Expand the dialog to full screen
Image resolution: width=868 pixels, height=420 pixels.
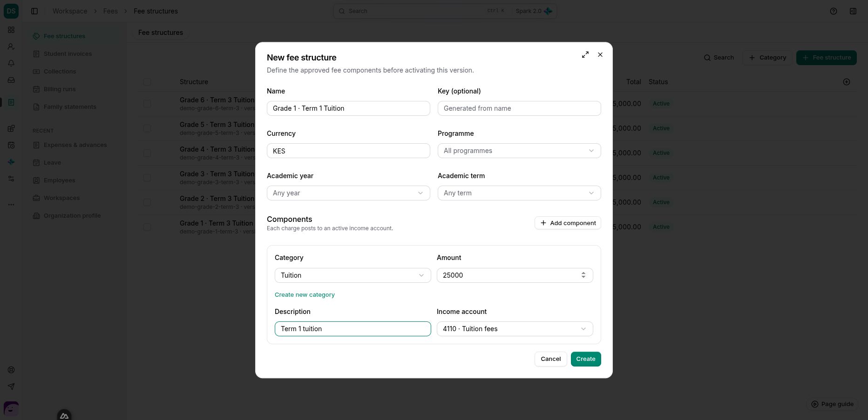coord(585,55)
